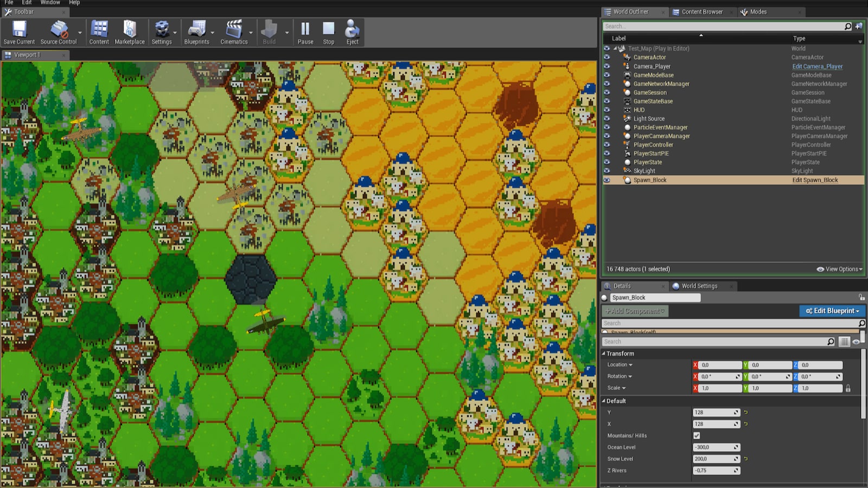Open the Window menu
Viewport: 868px width, 488px height.
[50, 3]
